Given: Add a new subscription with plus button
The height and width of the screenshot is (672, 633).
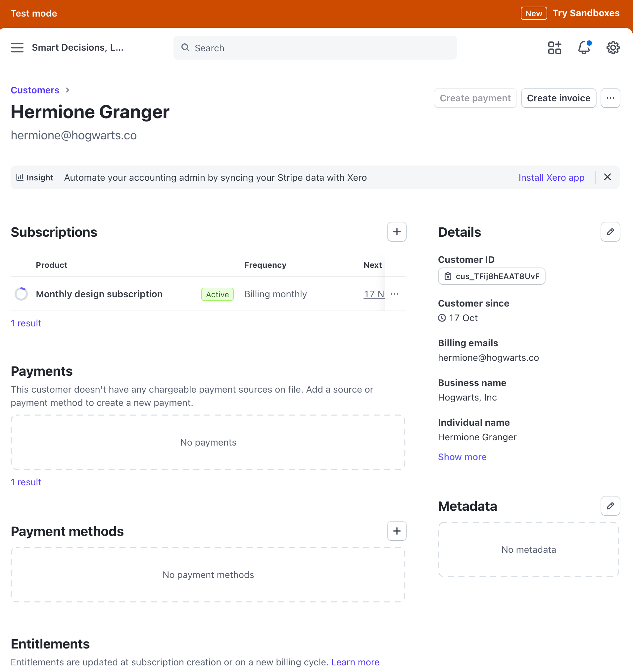Looking at the screenshot, I should 397,232.
